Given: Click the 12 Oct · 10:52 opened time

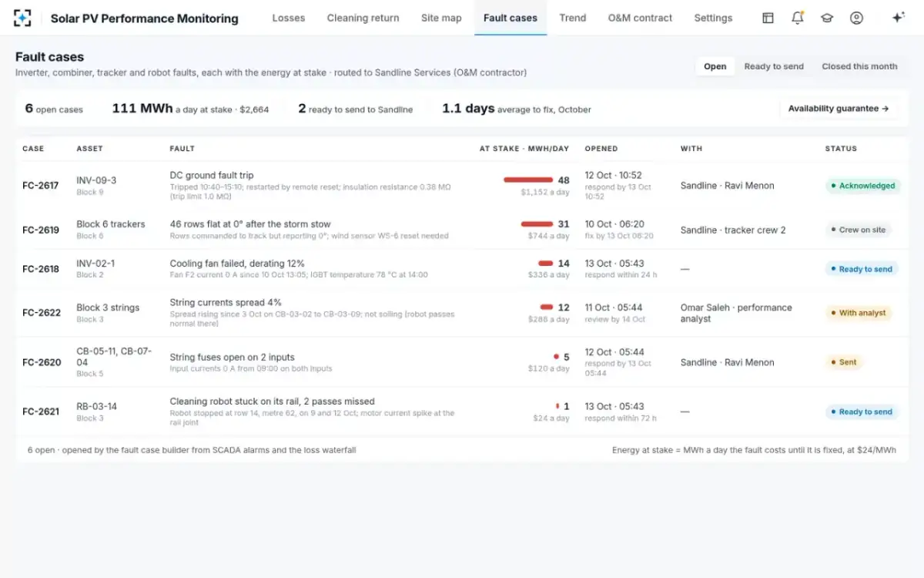Looking at the screenshot, I should point(613,175).
